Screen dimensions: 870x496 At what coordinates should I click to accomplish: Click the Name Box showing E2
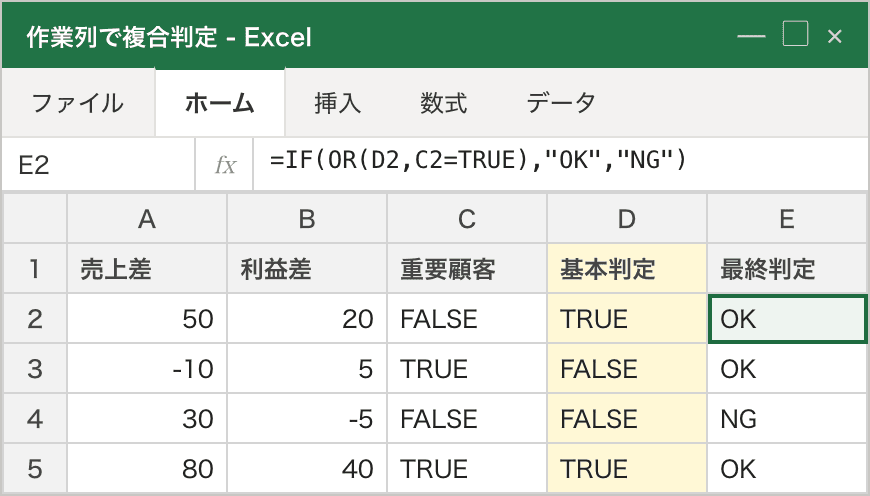(x=98, y=165)
